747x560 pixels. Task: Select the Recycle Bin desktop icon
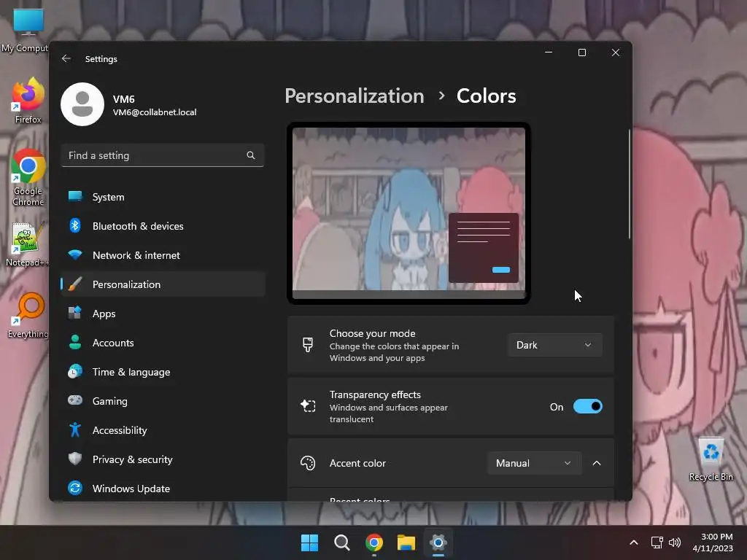point(711,459)
